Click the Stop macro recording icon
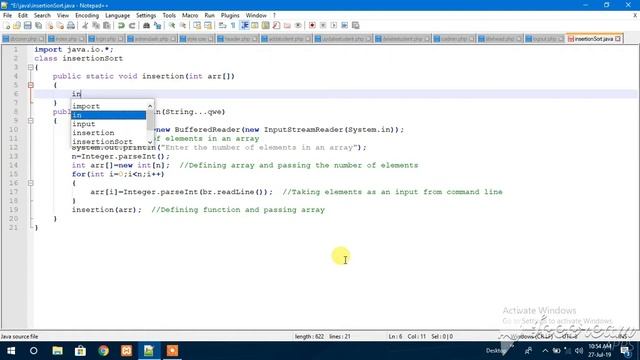The image size is (640, 360). pyautogui.click(x=323, y=25)
